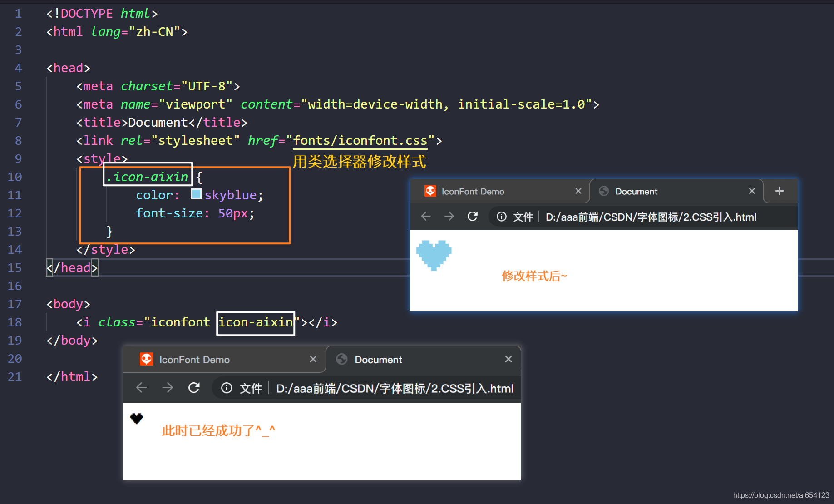Click IconFont Demo favicon in upper browser tab
The width and height of the screenshot is (834, 504).
[x=430, y=191]
